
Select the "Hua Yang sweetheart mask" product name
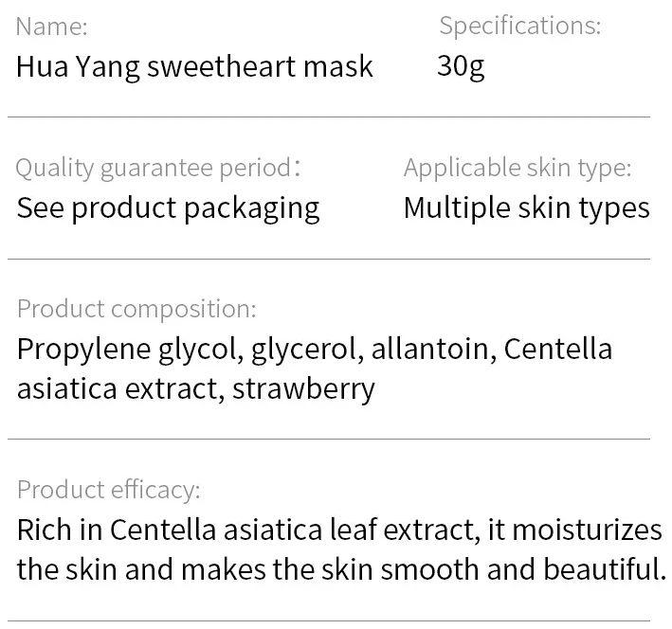click(194, 66)
